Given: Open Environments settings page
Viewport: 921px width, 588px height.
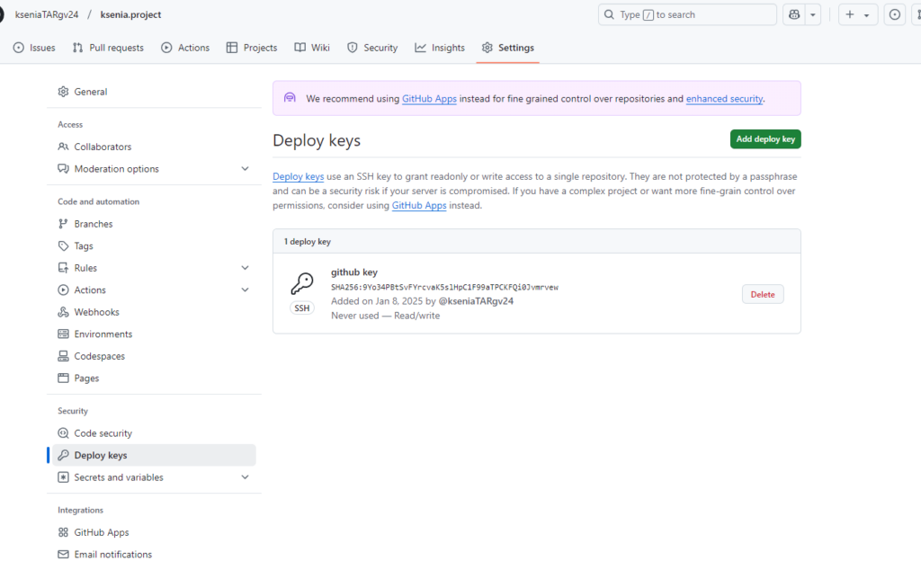Looking at the screenshot, I should click(103, 334).
